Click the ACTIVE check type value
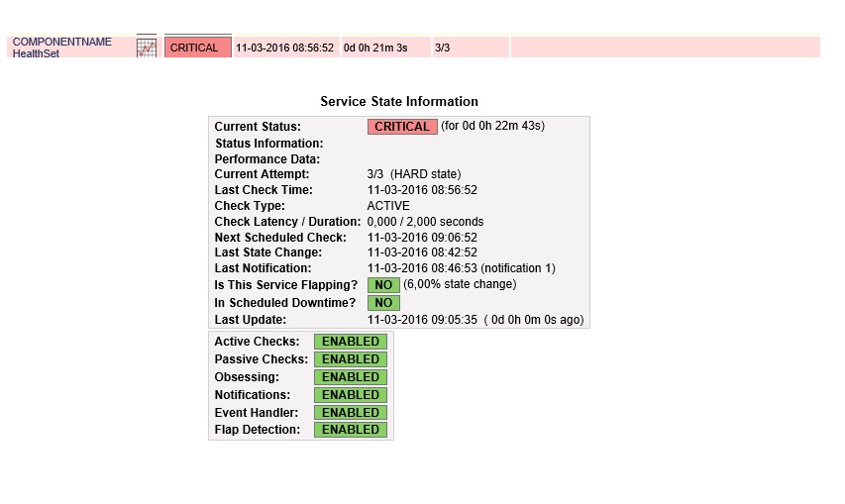This screenshot has width=845, height=504. 388,206
